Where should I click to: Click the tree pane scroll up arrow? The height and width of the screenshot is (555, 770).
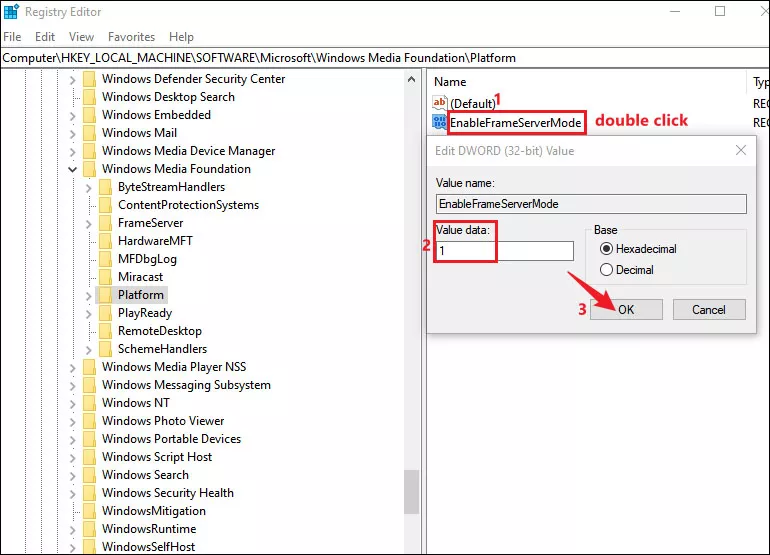point(412,79)
